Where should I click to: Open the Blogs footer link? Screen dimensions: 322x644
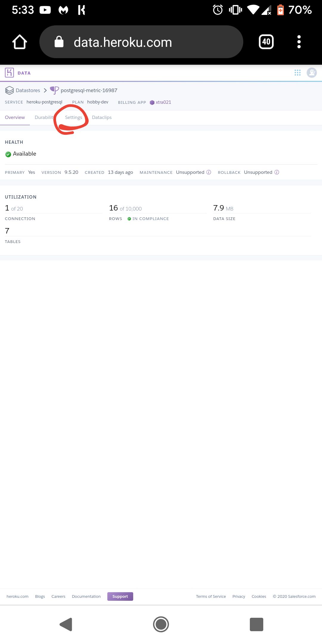40,596
